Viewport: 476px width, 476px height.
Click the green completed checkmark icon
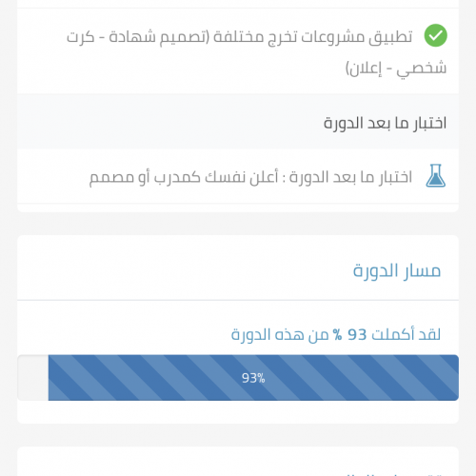tap(435, 35)
